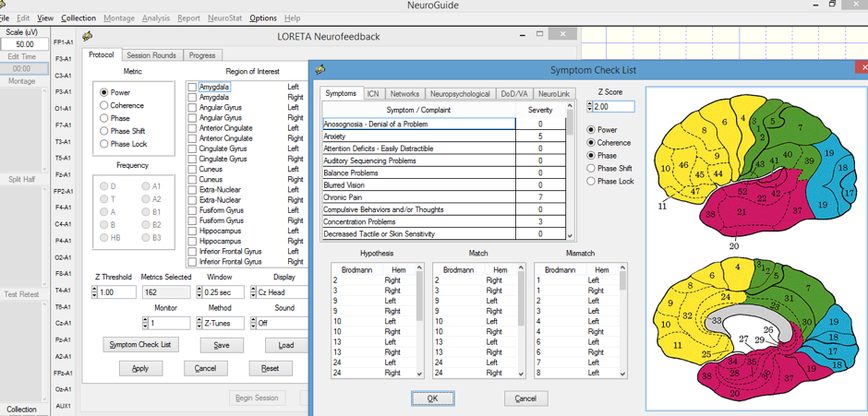
Task: Open the DoD/VA tab
Action: coord(515,93)
